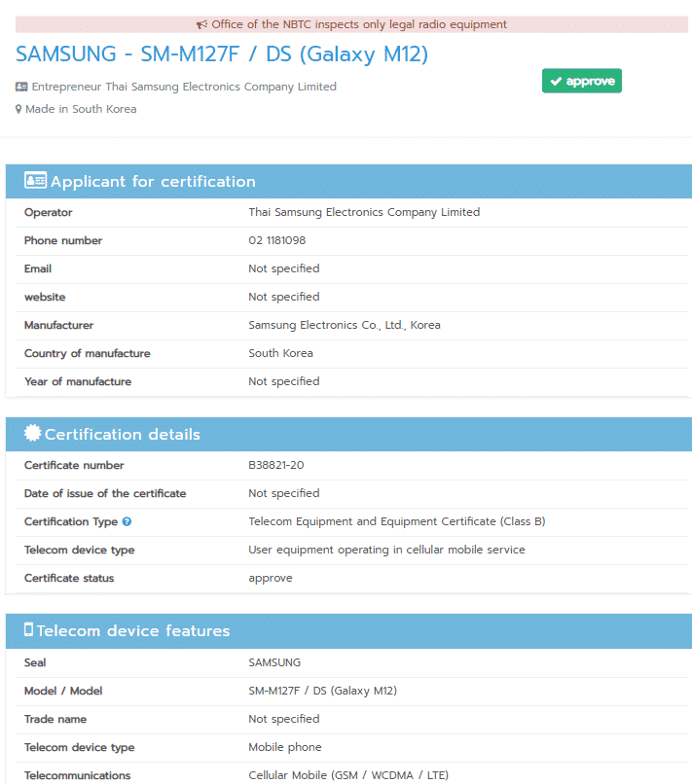The width and height of the screenshot is (692, 784).
Task: Open the help icon next to Certification Type
Action: (127, 522)
